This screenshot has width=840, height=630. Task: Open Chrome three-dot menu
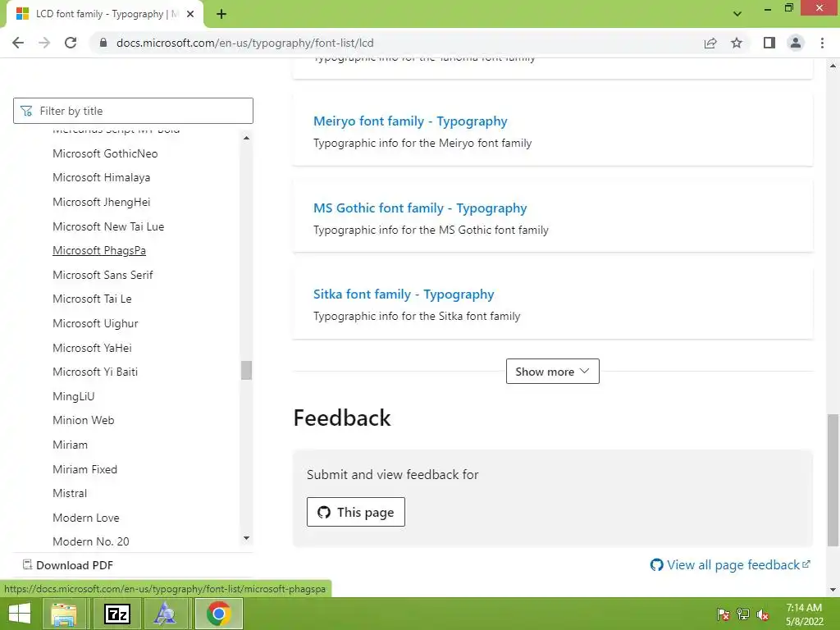coord(822,43)
